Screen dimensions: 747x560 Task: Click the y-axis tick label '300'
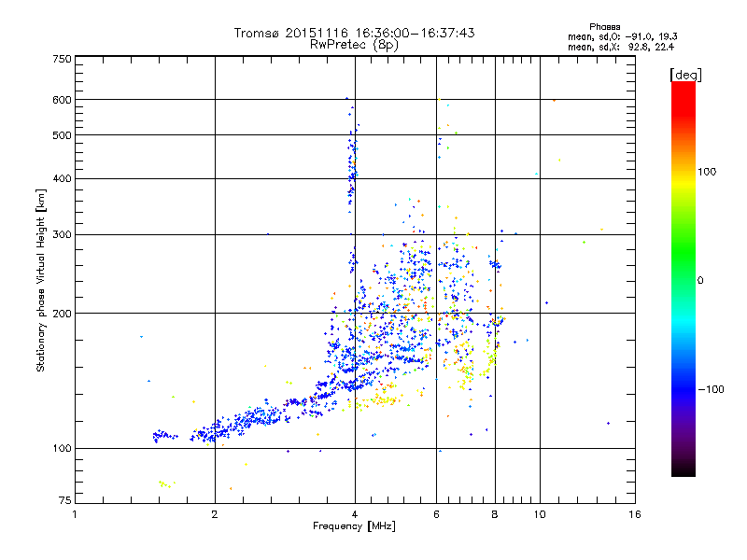62,235
